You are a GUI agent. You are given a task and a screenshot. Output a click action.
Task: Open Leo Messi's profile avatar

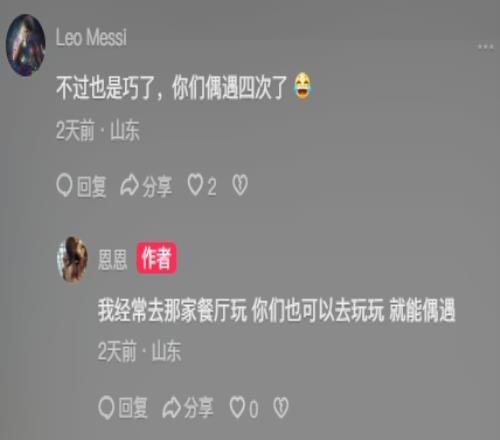tap(26, 45)
